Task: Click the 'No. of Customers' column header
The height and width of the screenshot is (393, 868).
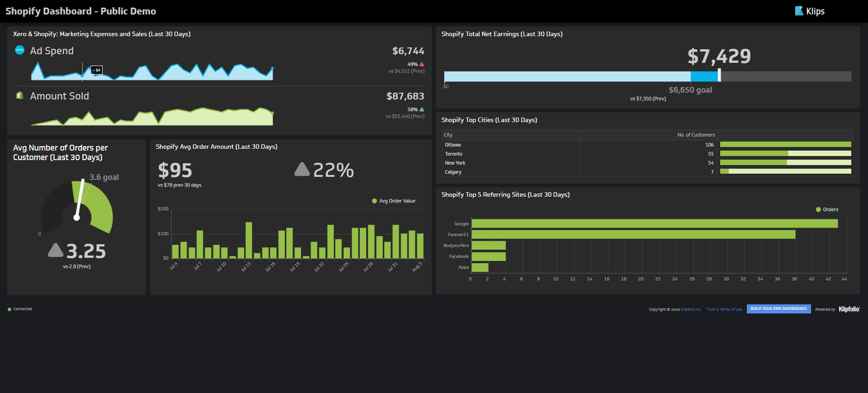Action: [x=696, y=135]
